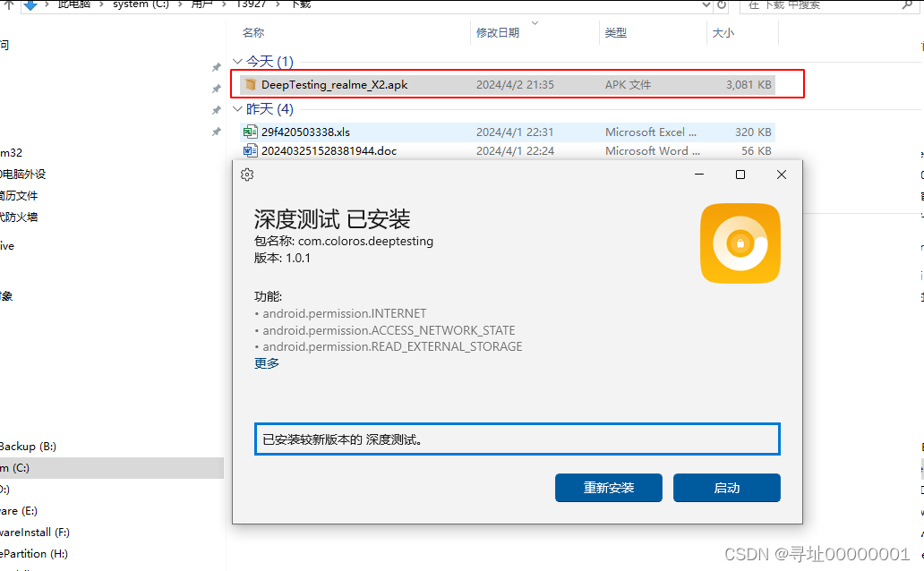Click the blue download arrow icon

point(30,4)
